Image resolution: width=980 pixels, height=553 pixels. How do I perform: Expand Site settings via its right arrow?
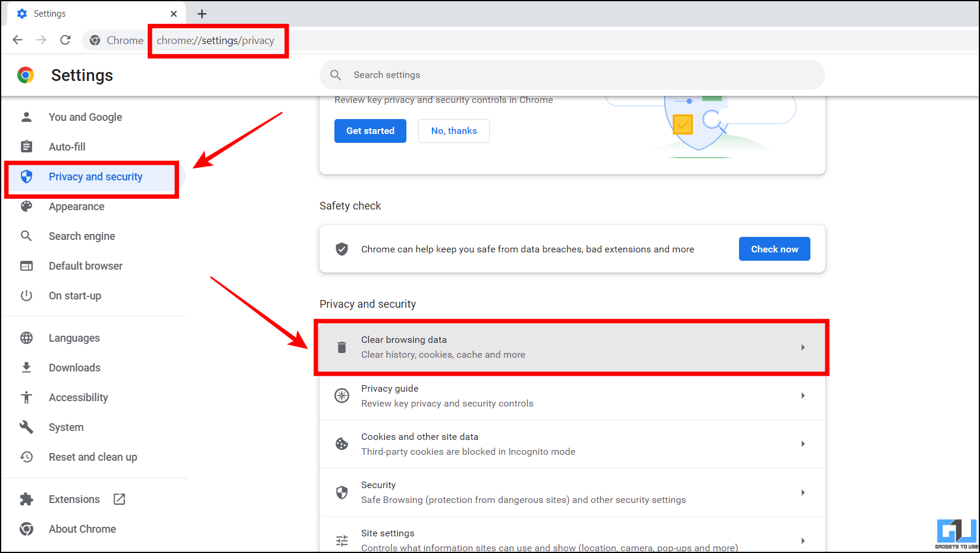pos(803,540)
